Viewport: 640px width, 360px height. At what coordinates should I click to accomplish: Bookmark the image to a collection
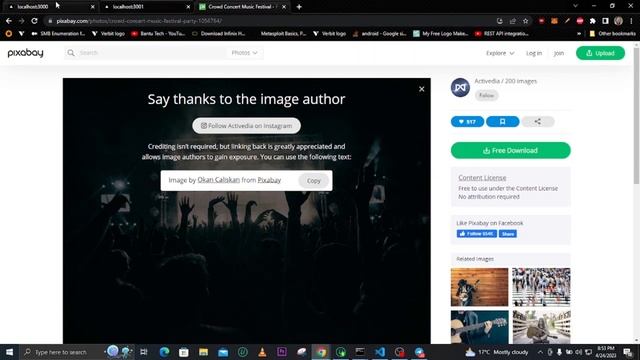502,122
